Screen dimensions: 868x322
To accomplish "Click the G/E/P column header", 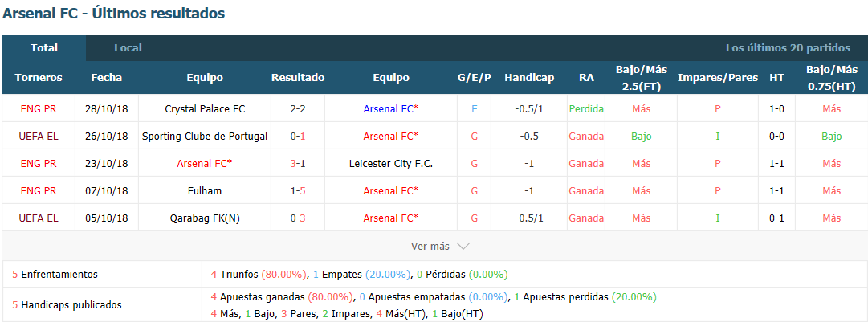I will (474, 78).
